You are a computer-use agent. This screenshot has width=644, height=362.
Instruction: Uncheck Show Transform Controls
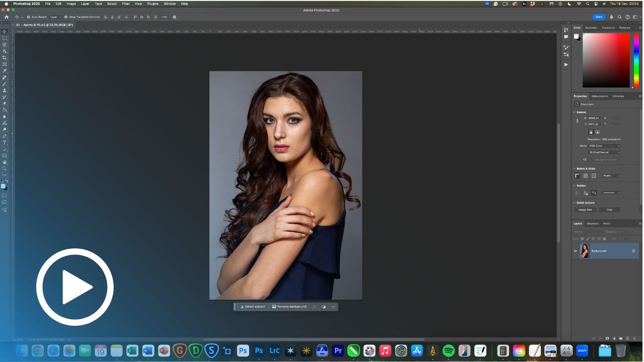point(66,17)
